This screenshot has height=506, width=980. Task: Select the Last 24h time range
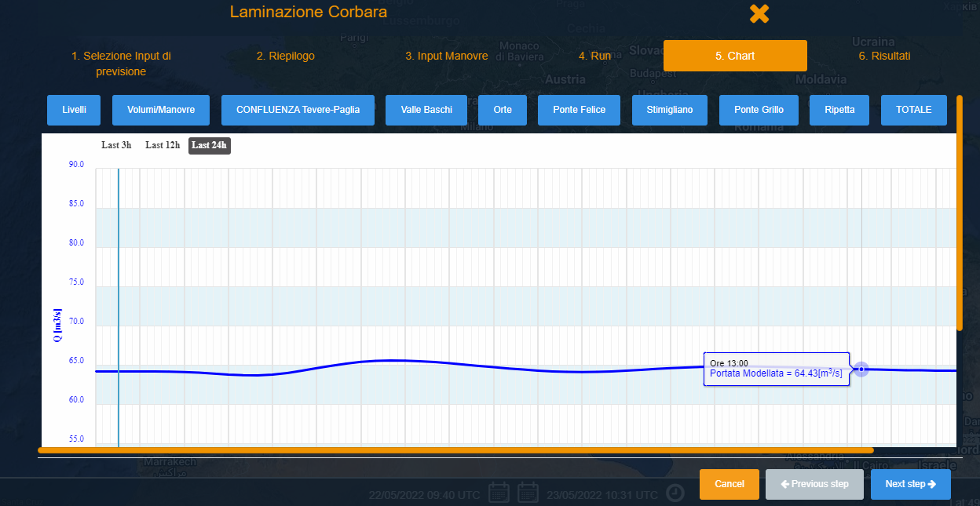tap(210, 145)
